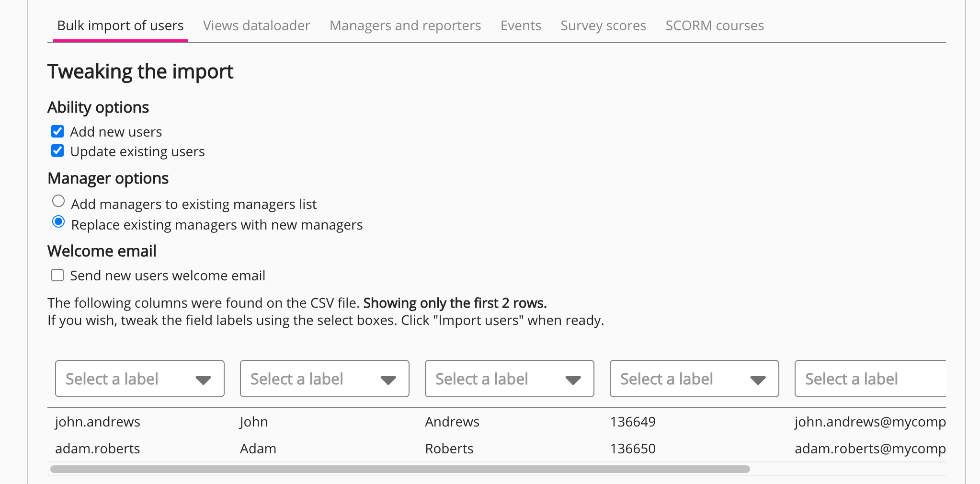Viewport: 980px width, 484px height.
Task: Open the Views dataloader tab
Action: pyautogui.click(x=256, y=25)
